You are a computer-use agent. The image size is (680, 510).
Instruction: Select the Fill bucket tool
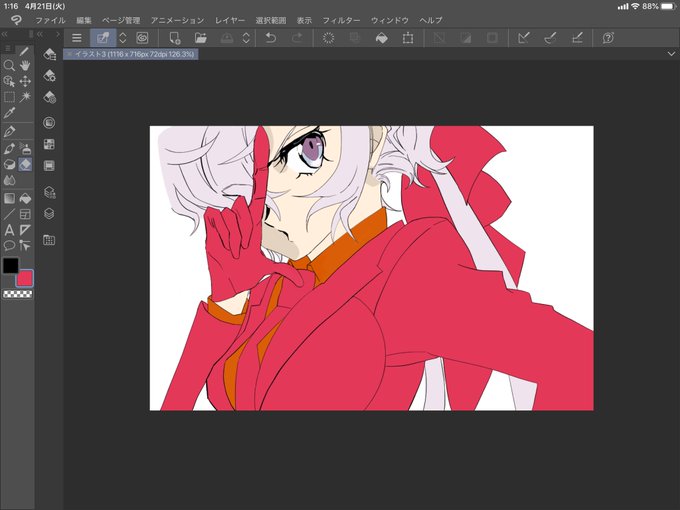coord(25,199)
